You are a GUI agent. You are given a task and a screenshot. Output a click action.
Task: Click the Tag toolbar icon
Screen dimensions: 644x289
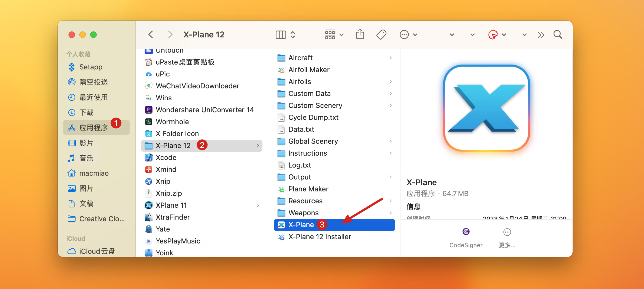pos(381,34)
